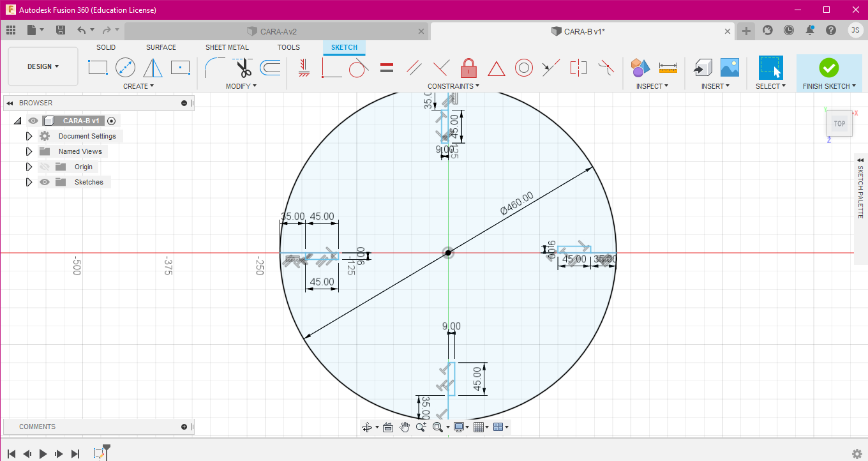This screenshot has width=868, height=461.
Task: Open the Measure tool in Inspect
Action: [x=668, y=67]
